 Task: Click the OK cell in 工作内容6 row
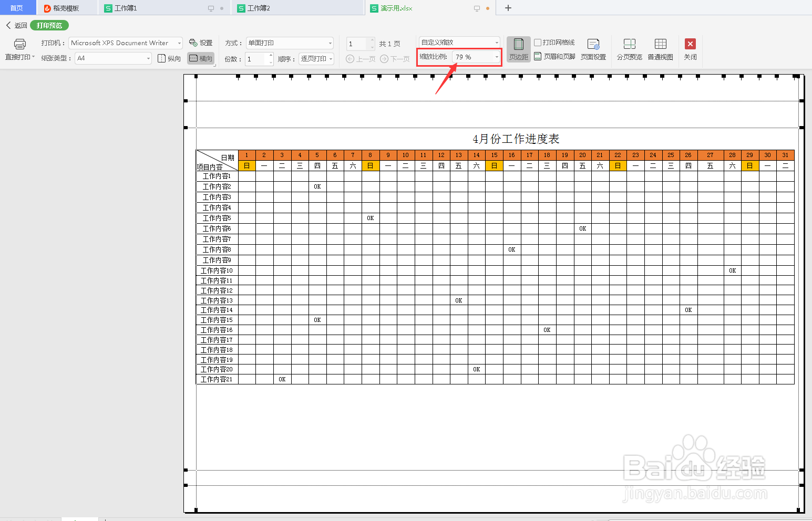(x=582, y=228)
